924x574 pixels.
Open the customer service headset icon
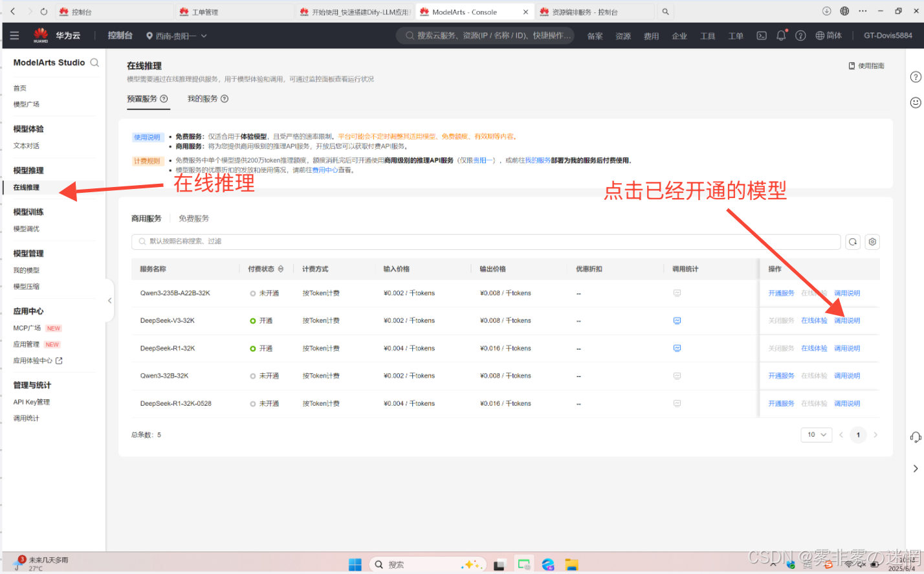(x=916, y=437)
